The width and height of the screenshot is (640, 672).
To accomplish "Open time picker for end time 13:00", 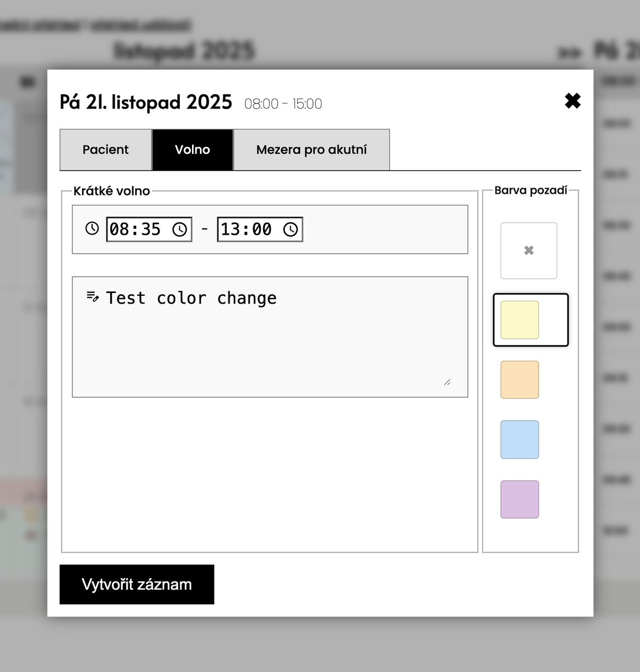I will (x=290, y=230).
